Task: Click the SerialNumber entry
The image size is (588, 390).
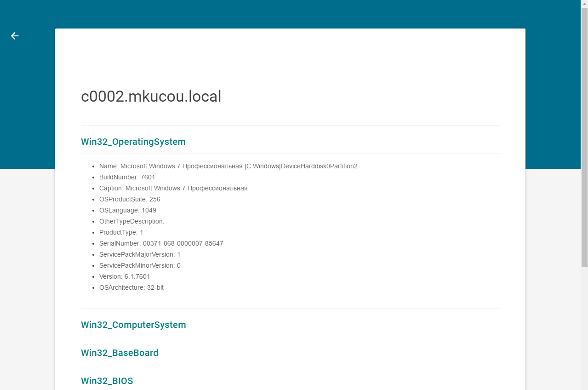Action: coord(161,243)
